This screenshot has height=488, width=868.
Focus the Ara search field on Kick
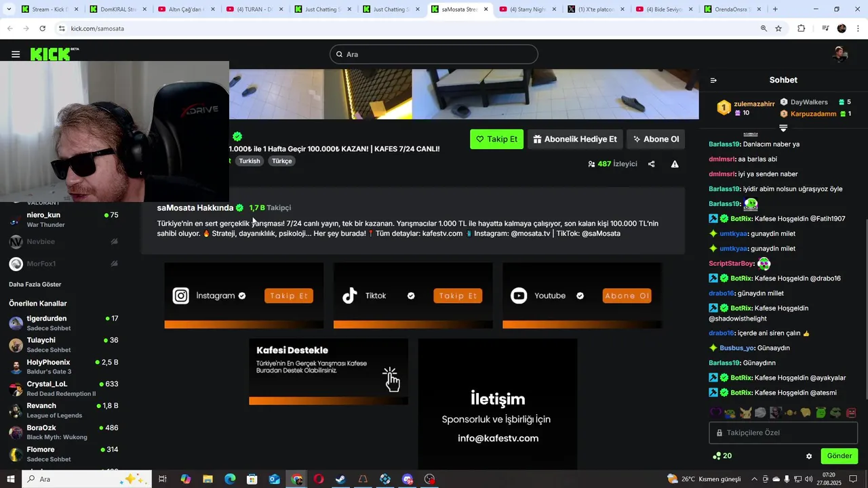[x=434, y=54]
